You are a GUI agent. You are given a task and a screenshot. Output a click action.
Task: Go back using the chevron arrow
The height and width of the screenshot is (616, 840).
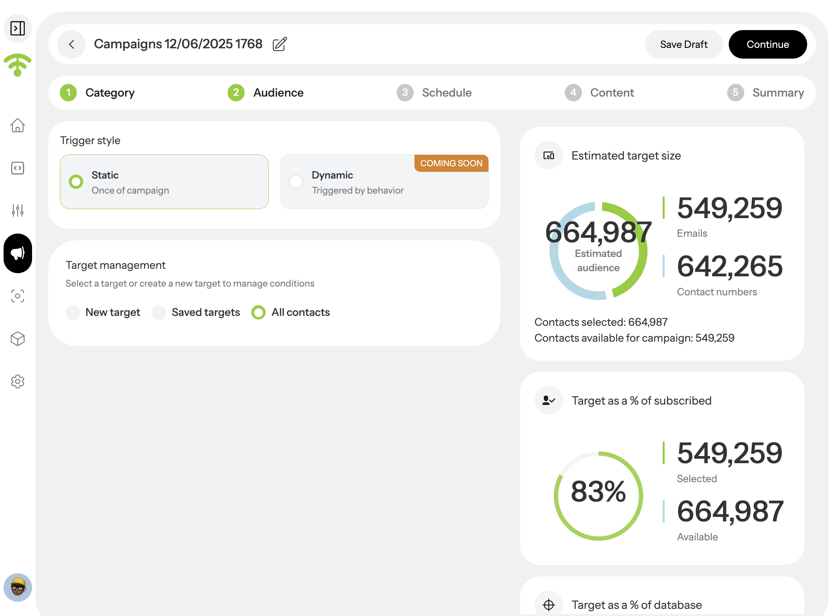pos(71,44)
